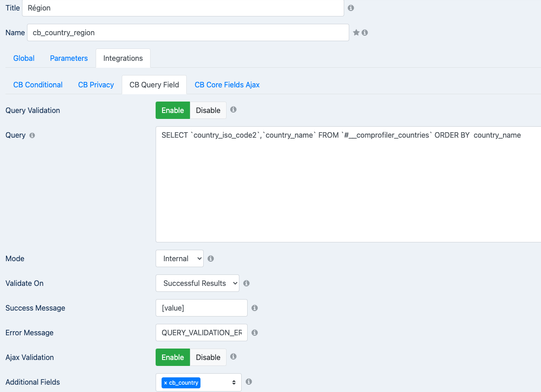Image resolution: width=541 pixels, height=392 pixels.
Task: Show info for Success Message field
Action: tap(254, 308)
